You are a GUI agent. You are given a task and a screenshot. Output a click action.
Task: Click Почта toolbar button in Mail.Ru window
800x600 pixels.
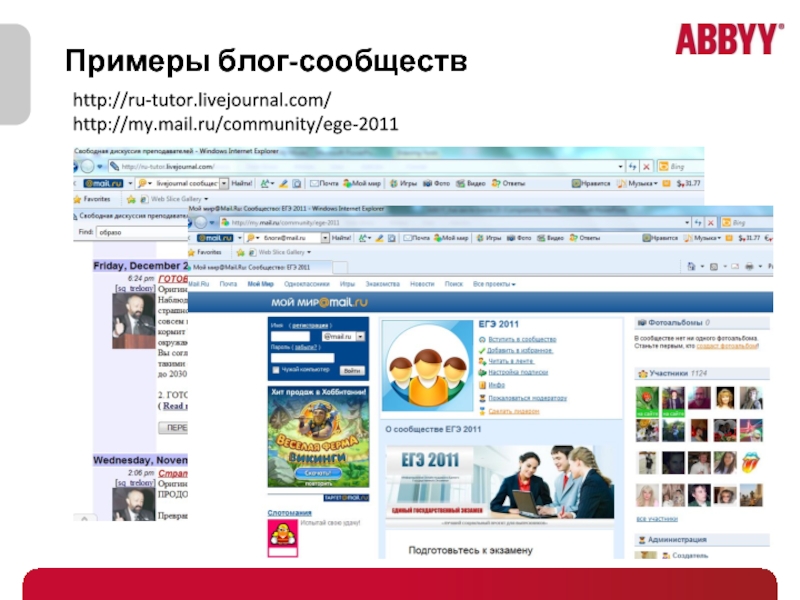coord(416,238)
